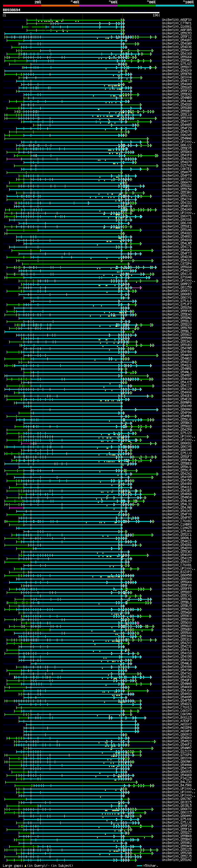This screenshot has width=197, height=868.
Task: Select alignment label UniRef100_B8MNP6
Action: point(177,403)
